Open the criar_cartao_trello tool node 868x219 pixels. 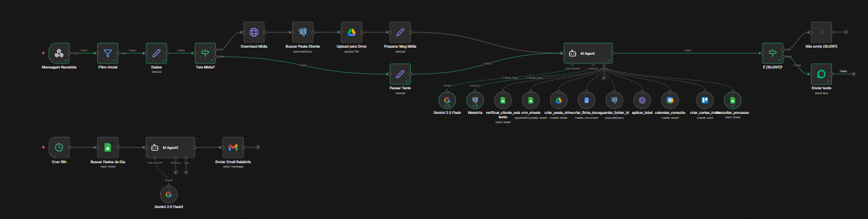[x=705, y=100]
